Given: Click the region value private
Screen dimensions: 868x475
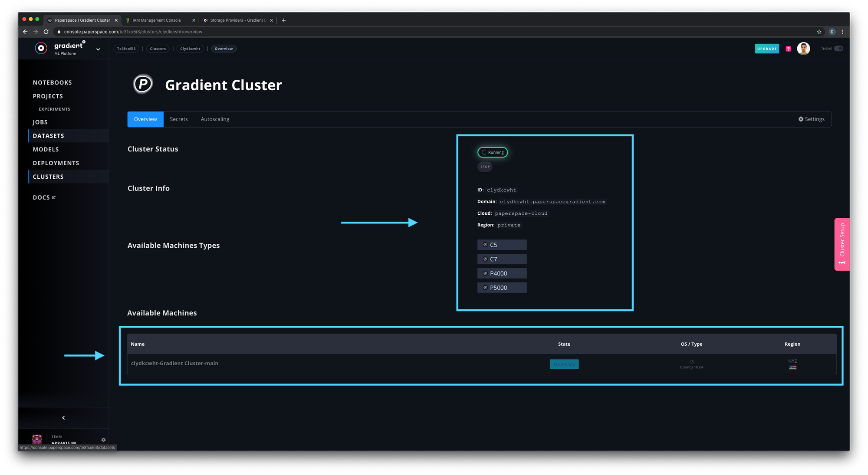Looking at the screenshot, I should tap(509, 225).
